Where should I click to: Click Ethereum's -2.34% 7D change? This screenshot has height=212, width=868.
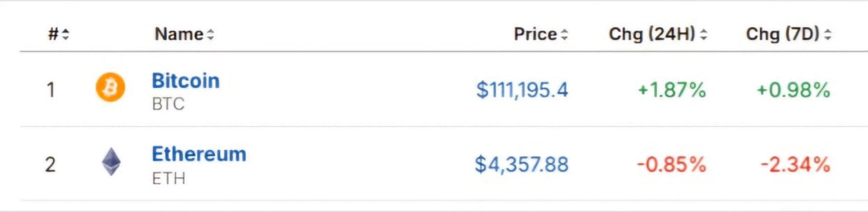796,164
